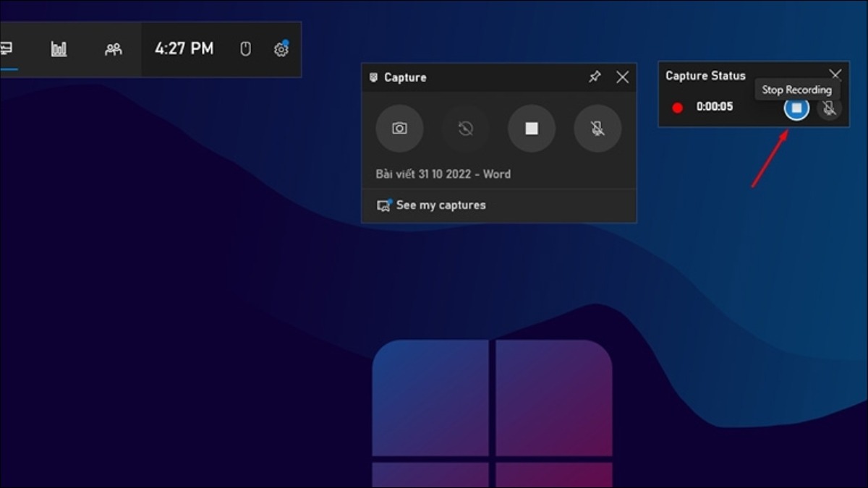The width and height of the screenshot is (868, 488).
Task: Click the Capture widget title
Action: click(x=405, y=77)
